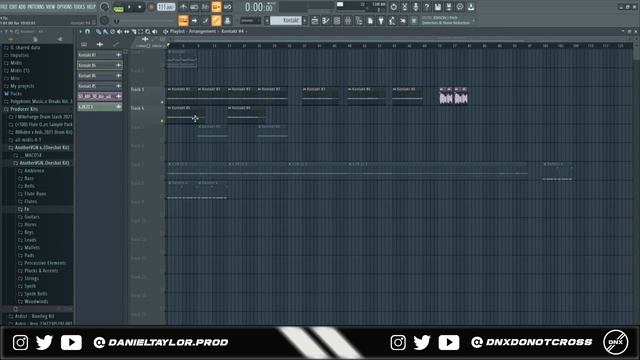Viewport: 640px width, 360px height.
Task: Select the Zoom magnifier tool
Action: (147, 31)
